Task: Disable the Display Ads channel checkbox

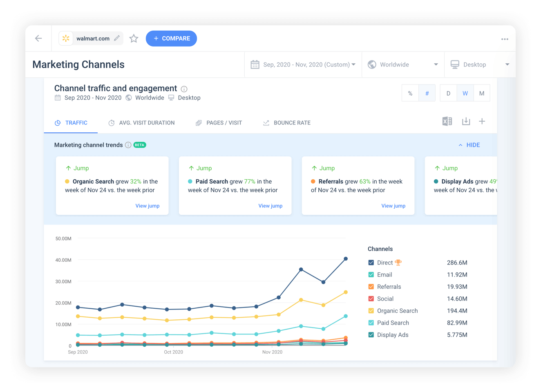Action: [371, 335]
